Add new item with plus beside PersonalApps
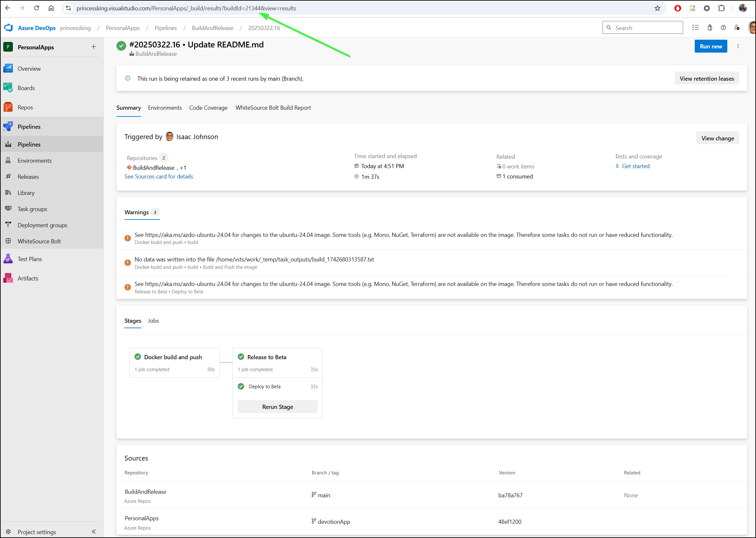 click(94, 47)
